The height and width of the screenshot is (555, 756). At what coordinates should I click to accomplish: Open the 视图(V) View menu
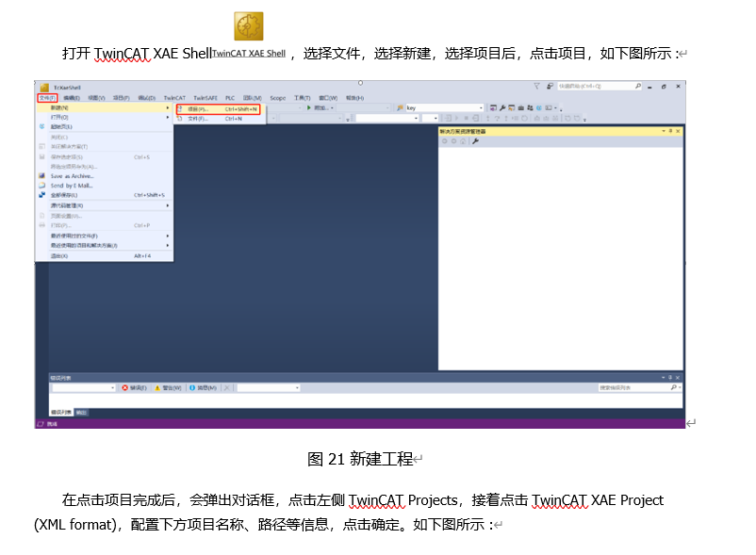(96, 98)
